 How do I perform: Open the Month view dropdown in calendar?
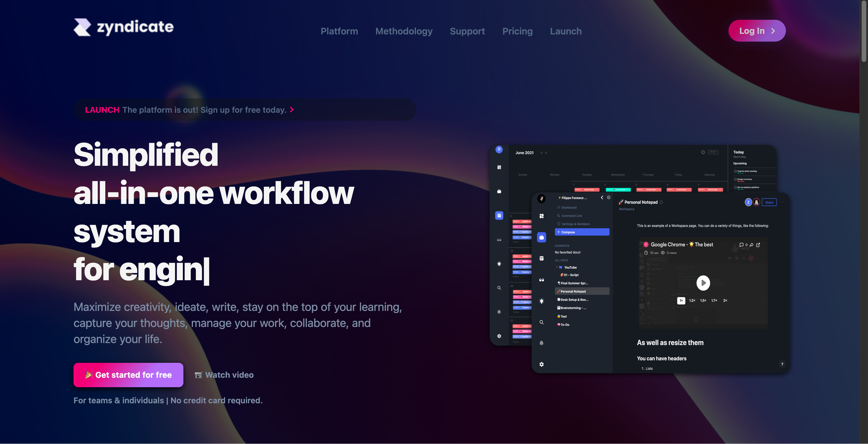(713, 152)
